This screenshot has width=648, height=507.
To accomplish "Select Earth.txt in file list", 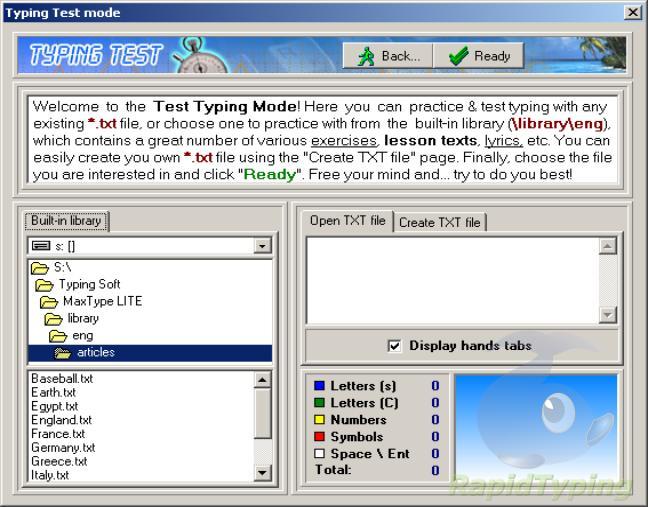I will tap(54, 392).
